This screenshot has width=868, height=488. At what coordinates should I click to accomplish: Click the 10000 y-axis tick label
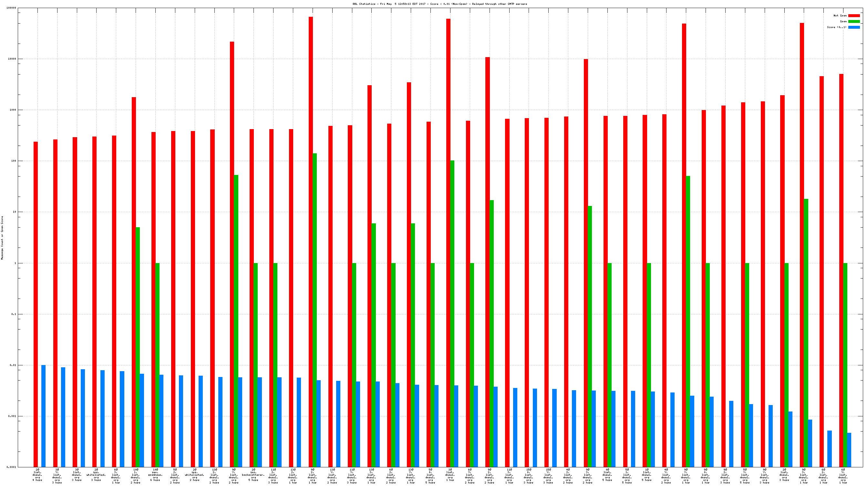coord(12,59)
